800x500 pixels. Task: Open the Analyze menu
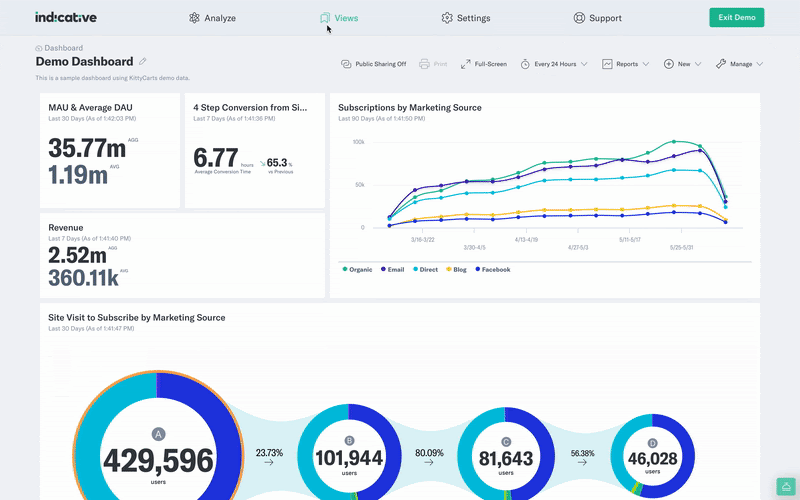pyautogui.click(x=212, y=18)
